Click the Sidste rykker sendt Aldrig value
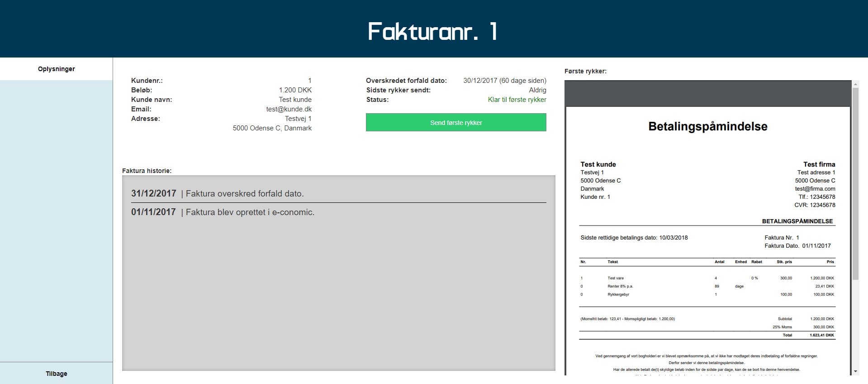Viewport: 868px width, 384px height. [x=537, y=90]
